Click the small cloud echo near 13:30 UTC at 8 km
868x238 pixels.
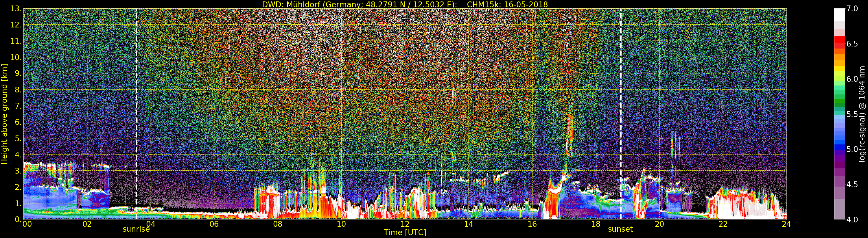tap(454, 93)
